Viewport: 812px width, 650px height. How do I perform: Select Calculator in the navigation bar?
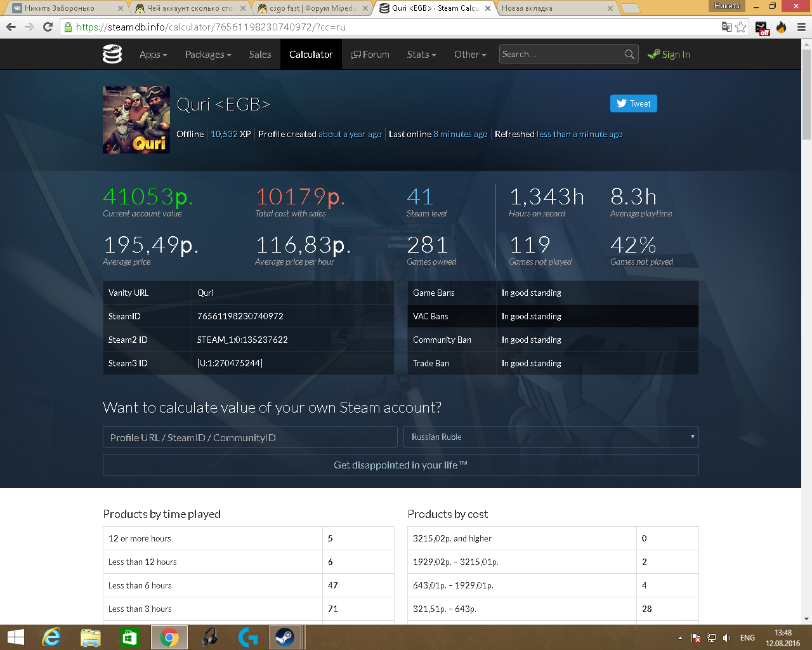(x=311, y=55)
